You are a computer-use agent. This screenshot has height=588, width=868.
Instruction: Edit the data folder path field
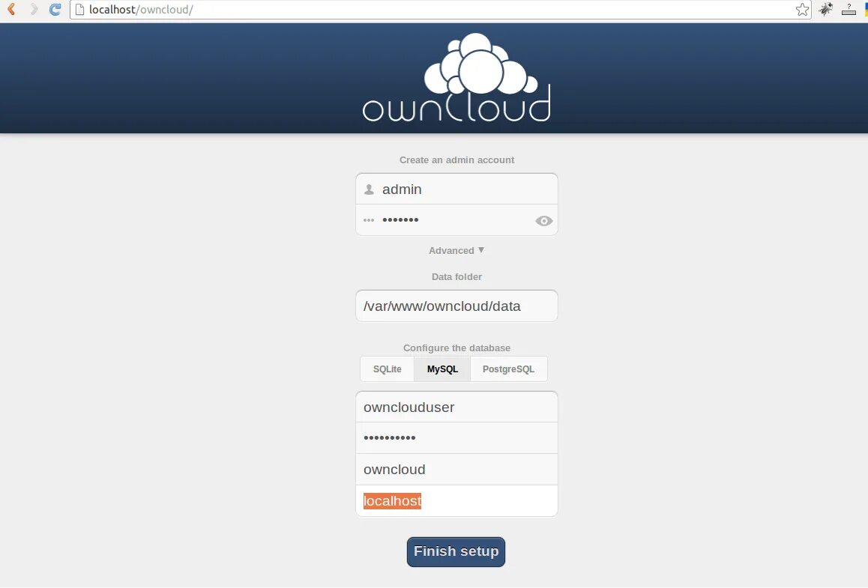456,306
